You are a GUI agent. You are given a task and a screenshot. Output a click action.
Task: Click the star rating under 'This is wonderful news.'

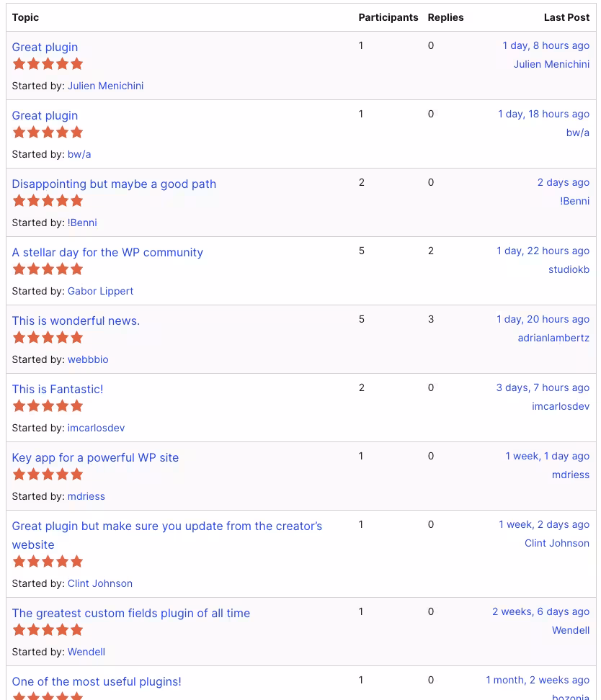tap(48, 338)
